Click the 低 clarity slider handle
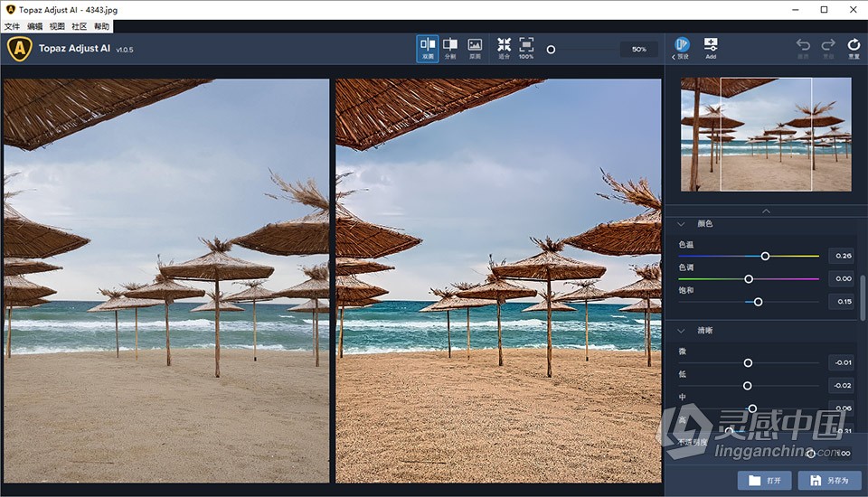The width and height of the screenshot is (868, 497). pos(748,386)
